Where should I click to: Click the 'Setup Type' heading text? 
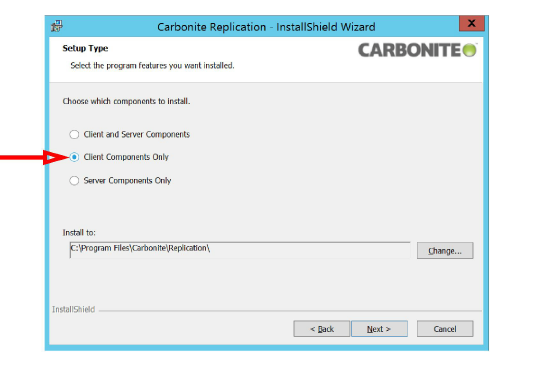point(85,48)
